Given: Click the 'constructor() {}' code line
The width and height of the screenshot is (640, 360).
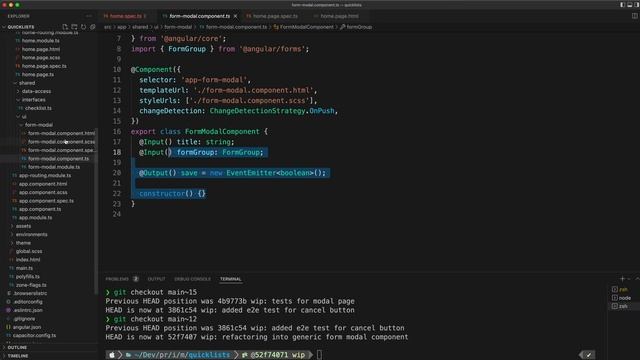Looking at the screenshot, I should pos(173,193).
